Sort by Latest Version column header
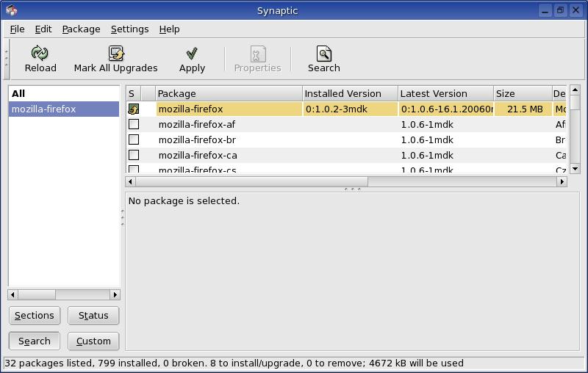This screenshot has width=588, height=373. (445, 94)
